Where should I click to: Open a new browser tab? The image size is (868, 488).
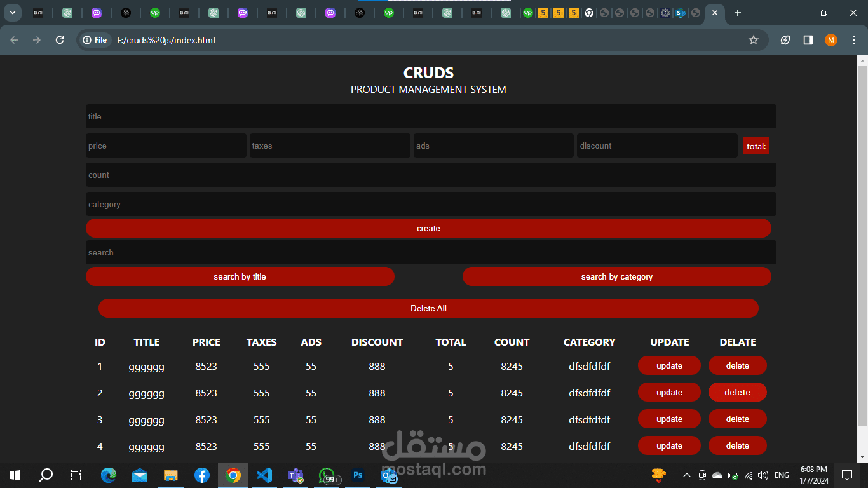(x=737, y=13)
